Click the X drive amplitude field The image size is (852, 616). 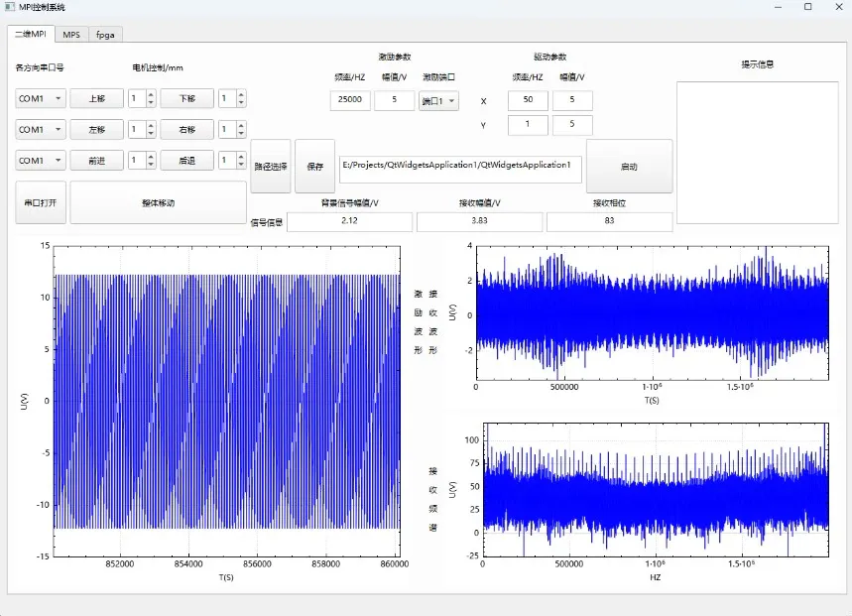[572, 100]
